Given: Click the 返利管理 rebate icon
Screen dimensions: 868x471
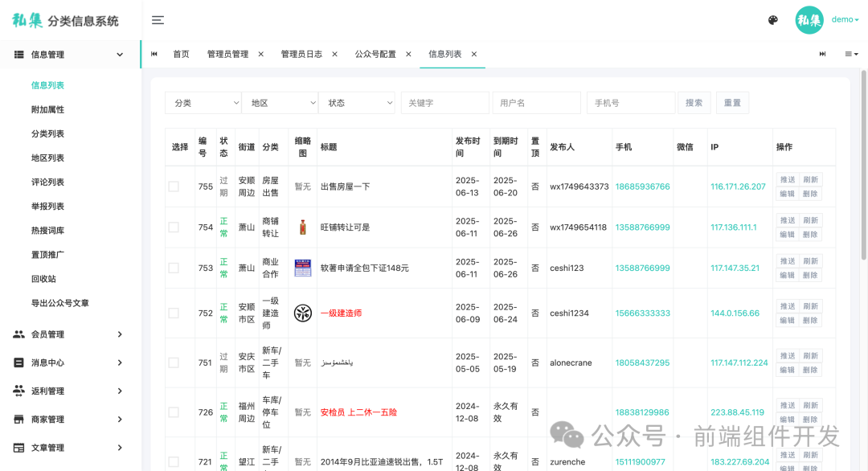Looking at the screenshot, I should (x=18, y=391).
